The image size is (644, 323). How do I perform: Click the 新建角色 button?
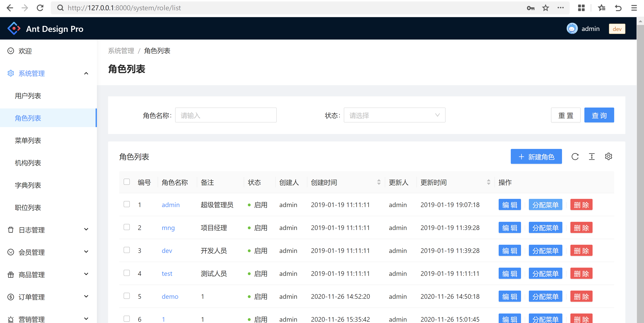pyautogui.click(x=536, y=157)
